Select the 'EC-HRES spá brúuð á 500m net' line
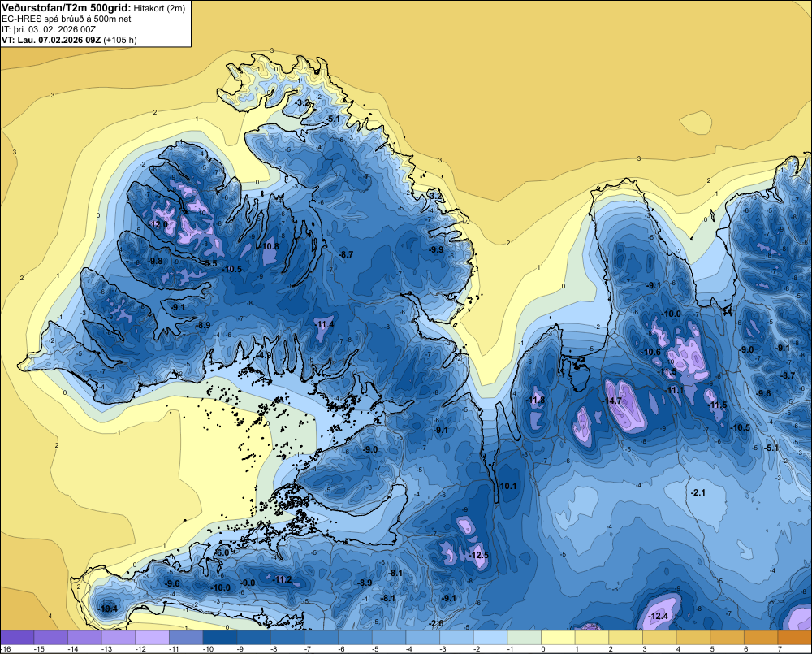 pyautogui.click(x=67, y=19)
